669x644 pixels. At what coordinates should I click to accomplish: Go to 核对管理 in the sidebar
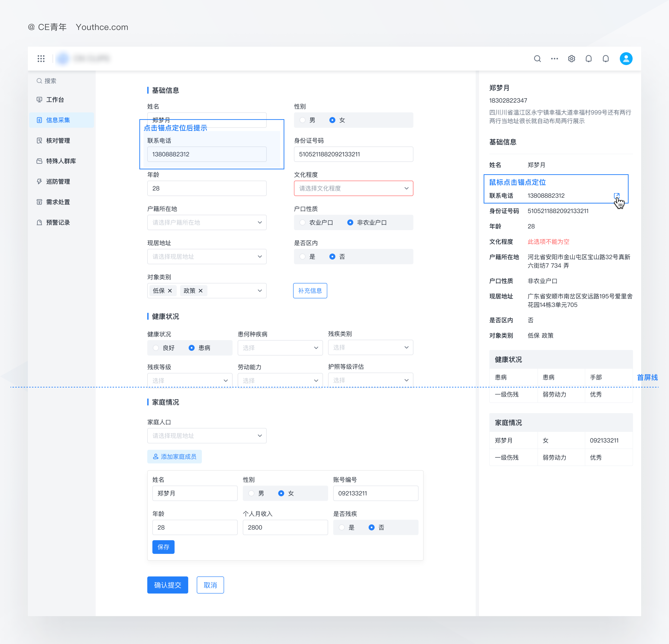[x=61, y=141]
